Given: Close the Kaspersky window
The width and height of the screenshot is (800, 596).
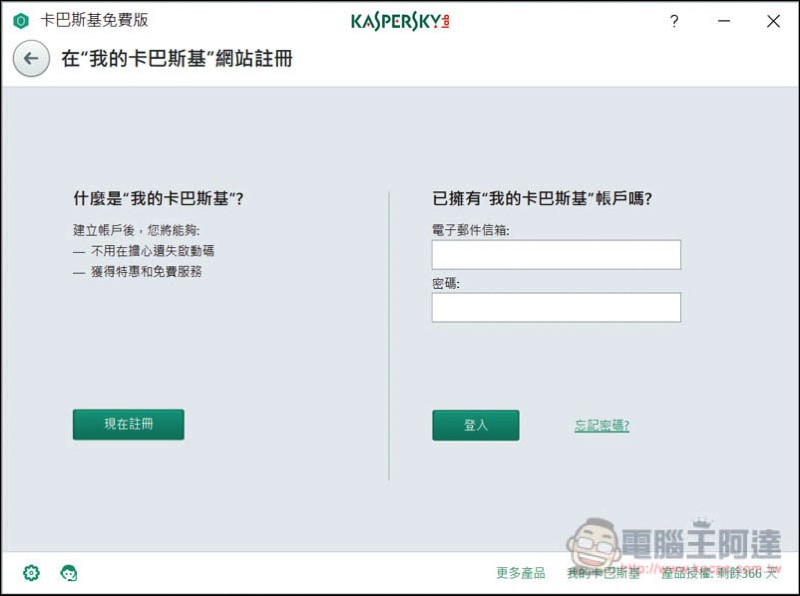Looking at the screenshot, I should click(773, 21).
